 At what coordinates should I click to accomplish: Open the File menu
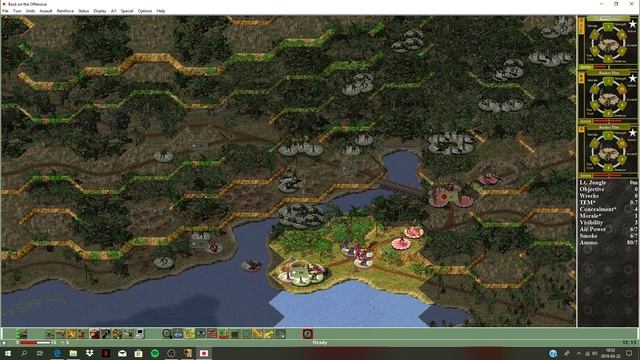click(x=5, y=11)
